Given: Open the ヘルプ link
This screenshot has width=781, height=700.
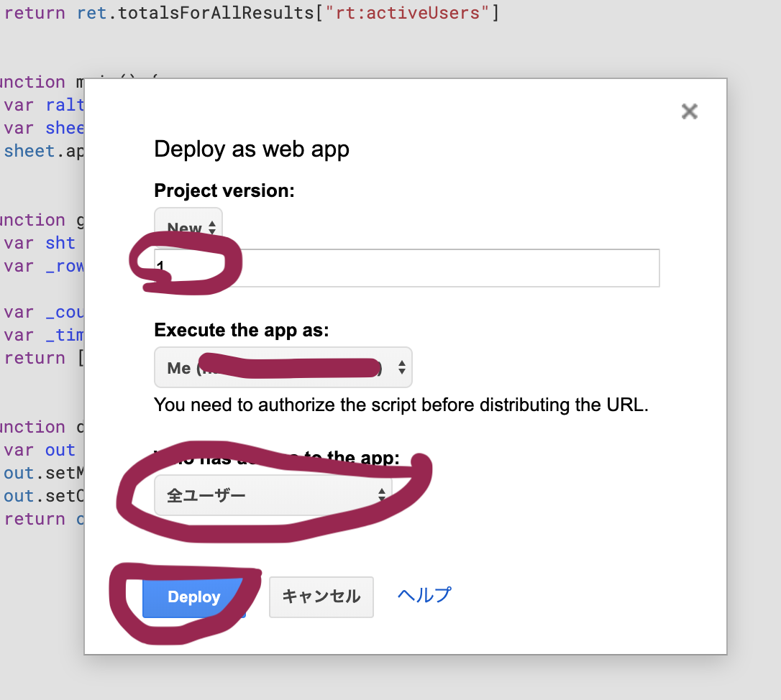Looking at the screenshot, I should (424, 595).
